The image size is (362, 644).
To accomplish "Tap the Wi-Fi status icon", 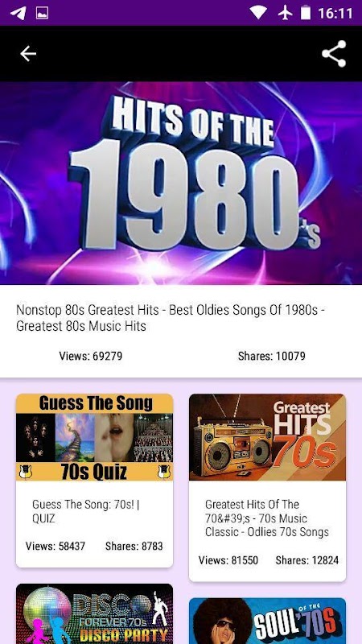I will click(x=258, y=13).
